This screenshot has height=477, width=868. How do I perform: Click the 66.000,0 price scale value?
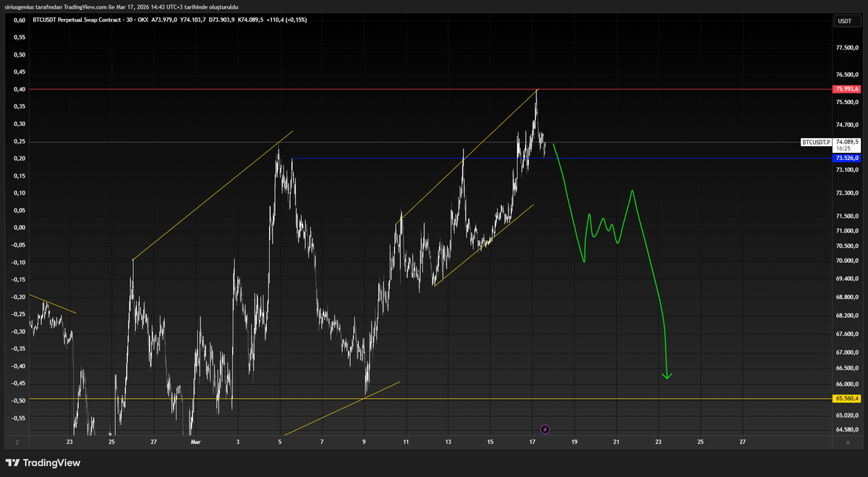(x=846, y=384)
